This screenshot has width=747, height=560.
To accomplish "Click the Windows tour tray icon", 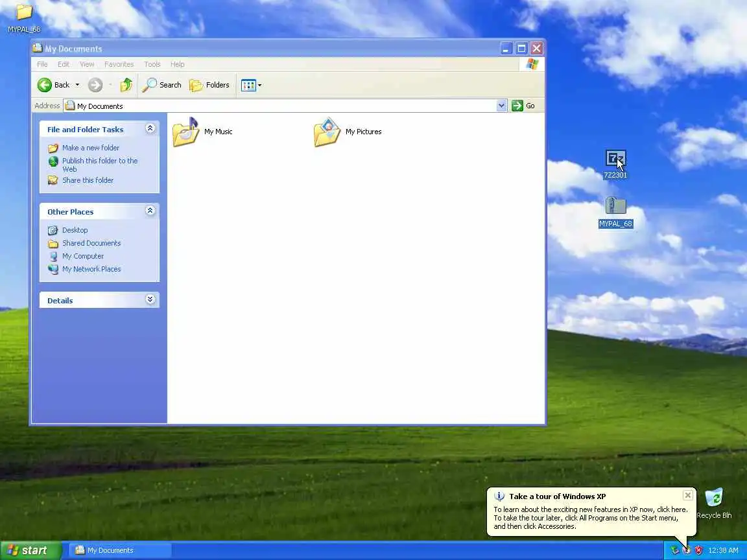I will (687, 550).
